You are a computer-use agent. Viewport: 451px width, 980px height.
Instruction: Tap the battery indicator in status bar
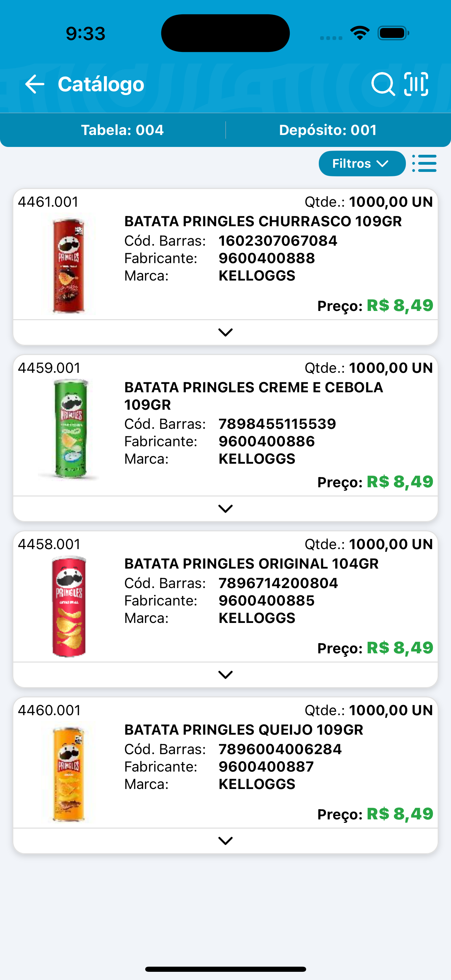point(393,33)
